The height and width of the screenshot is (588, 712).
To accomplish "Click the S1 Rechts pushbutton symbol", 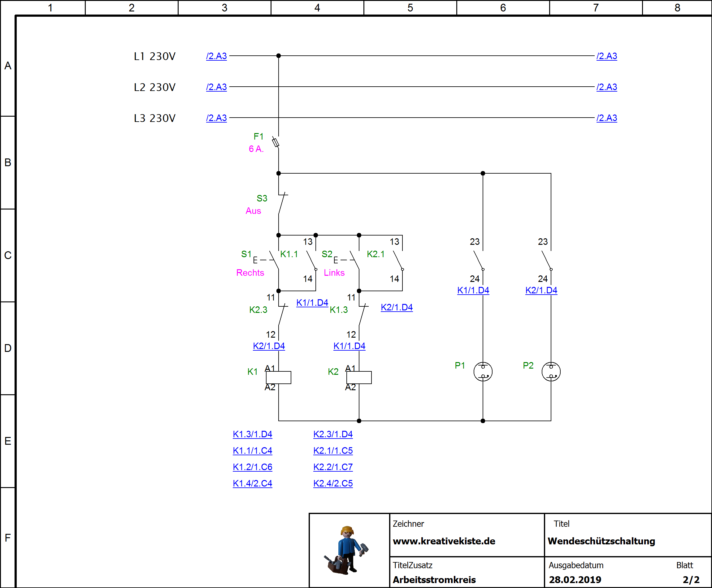I will (x=274, y=260).
